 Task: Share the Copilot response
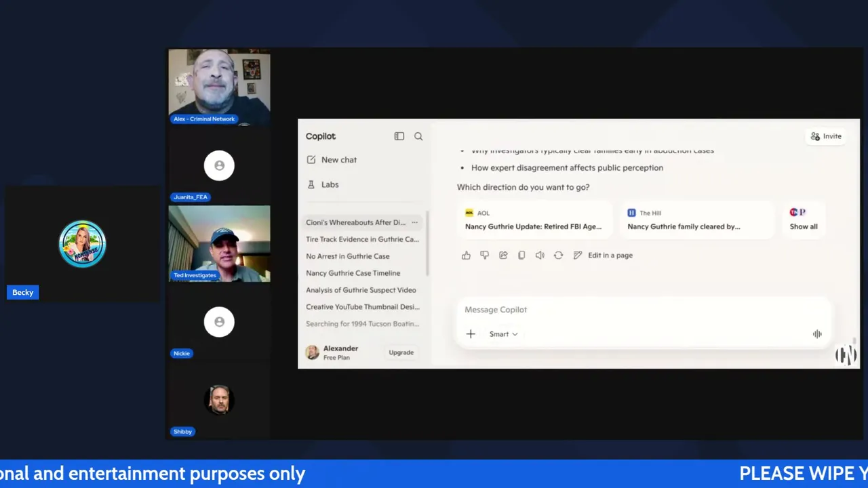(503, 256)
